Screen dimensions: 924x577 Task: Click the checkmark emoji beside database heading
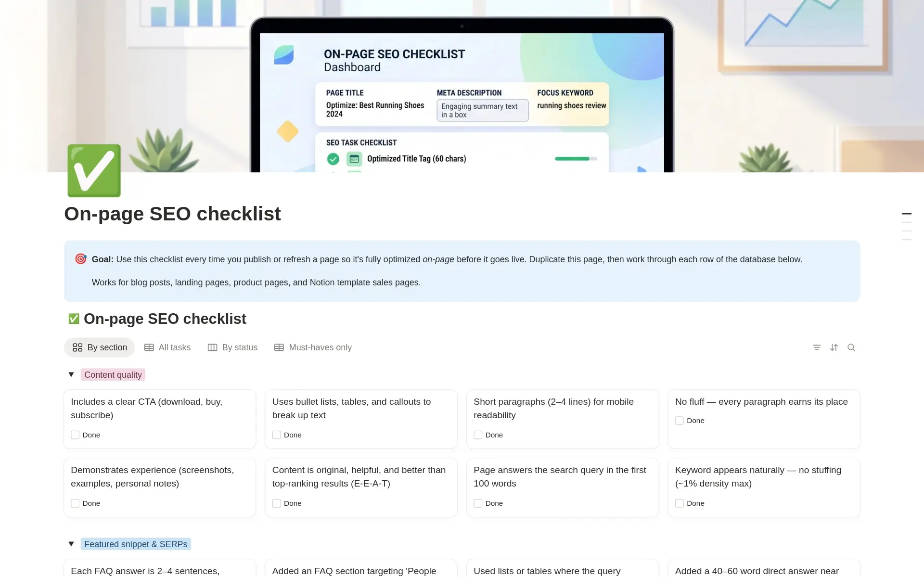pyautogui.click(x=74, y=319)
